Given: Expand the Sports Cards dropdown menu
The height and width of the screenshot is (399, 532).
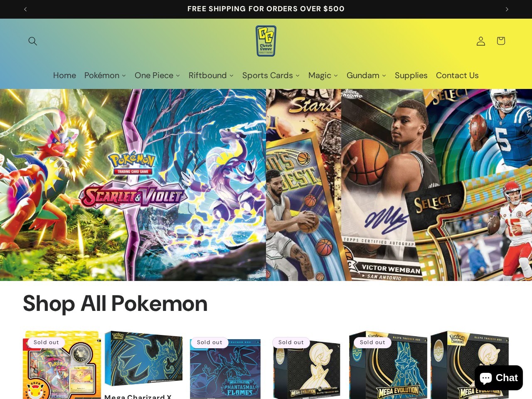Looking at the screenshot, I should 271,75.
